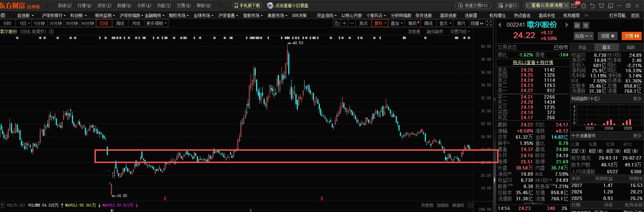Image resolution: width=644 pixels, height=212 pixels.
Task: Click the orange 交易 trade button
Action: coord(632,36)
